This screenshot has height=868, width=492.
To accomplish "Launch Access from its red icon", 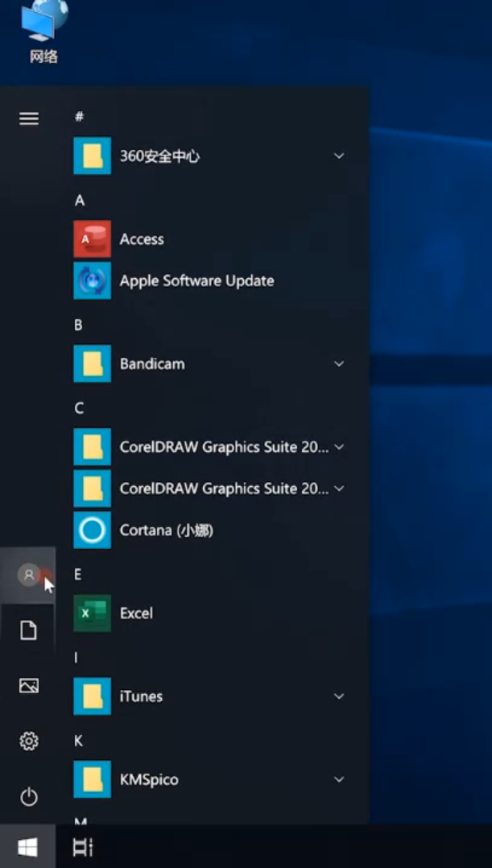I will click(93, 239).
